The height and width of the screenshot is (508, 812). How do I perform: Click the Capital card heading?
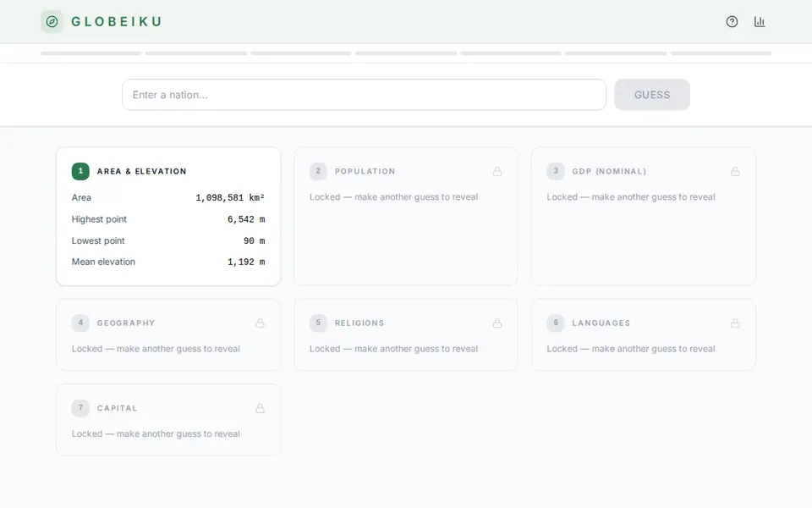coord(117,408)
